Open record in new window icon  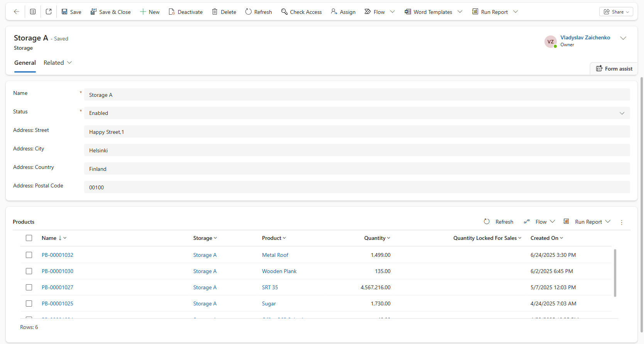(49, 12)
